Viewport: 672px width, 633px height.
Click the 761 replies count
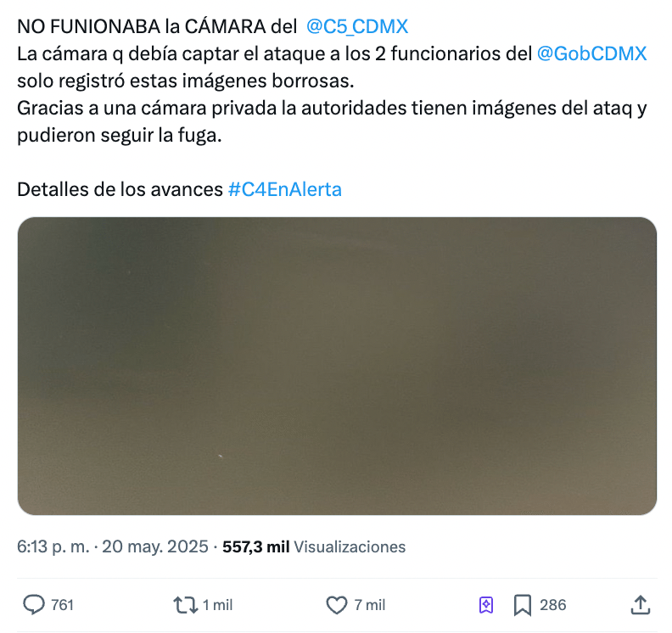(x=63, y=605)
